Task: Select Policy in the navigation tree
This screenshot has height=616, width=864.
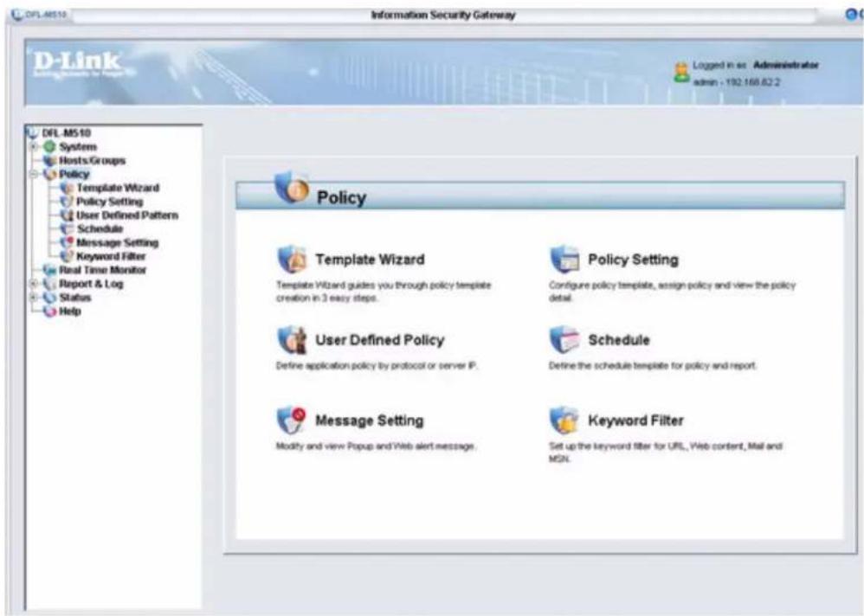Action: coord(74,175)
